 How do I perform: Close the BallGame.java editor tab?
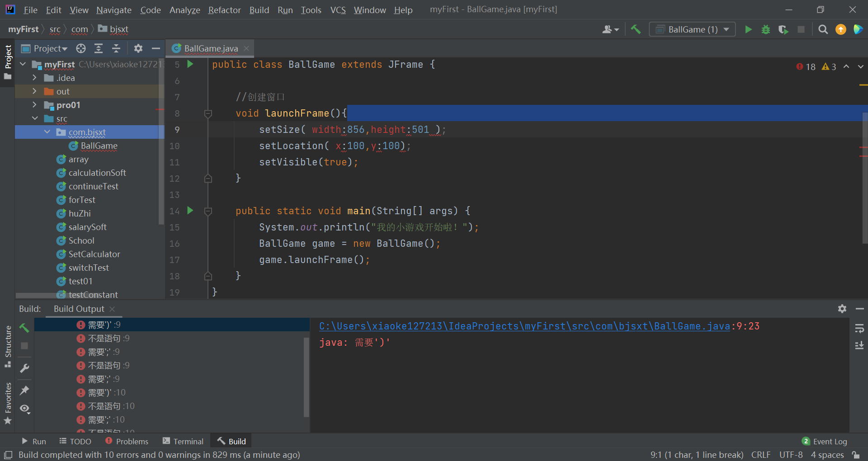tap(246, 48)
